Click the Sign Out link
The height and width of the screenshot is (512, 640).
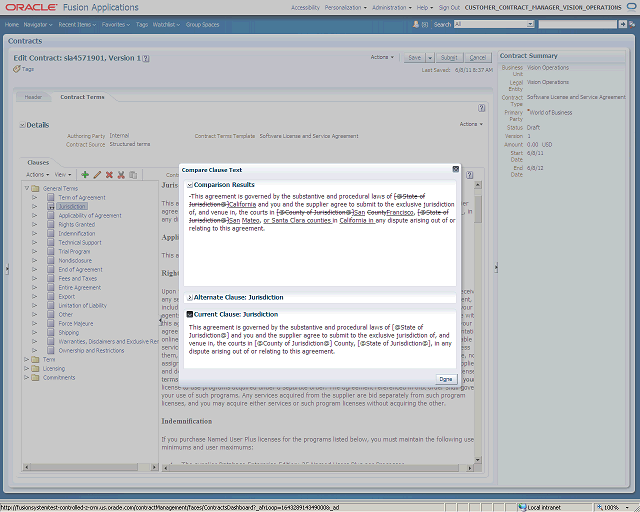click(449, 7)
